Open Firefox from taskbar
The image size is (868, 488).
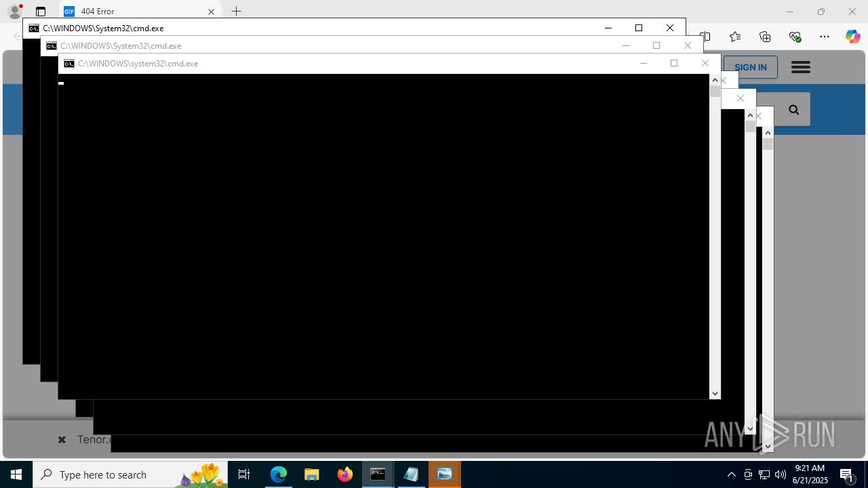(345, 474)
